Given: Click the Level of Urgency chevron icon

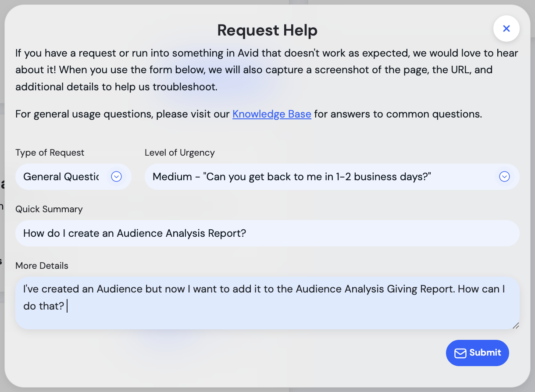Looking at the screenshot, I should coord(504,177).
